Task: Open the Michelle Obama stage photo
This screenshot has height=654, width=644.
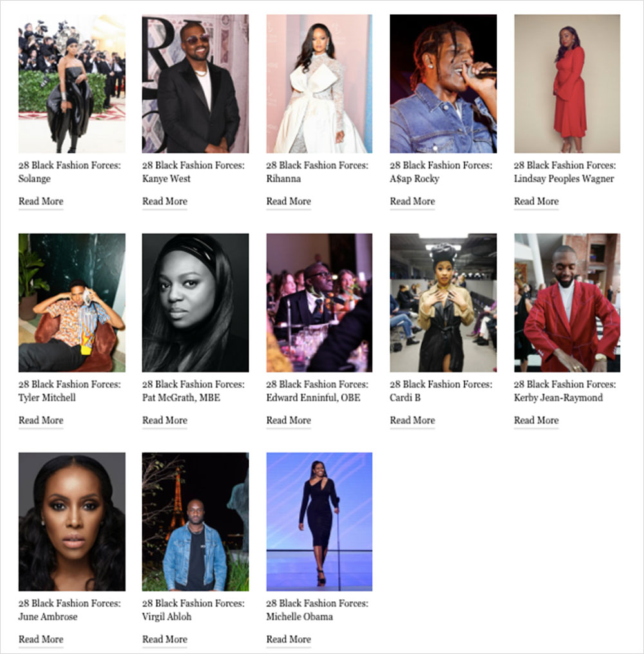Action: [319, 522]
